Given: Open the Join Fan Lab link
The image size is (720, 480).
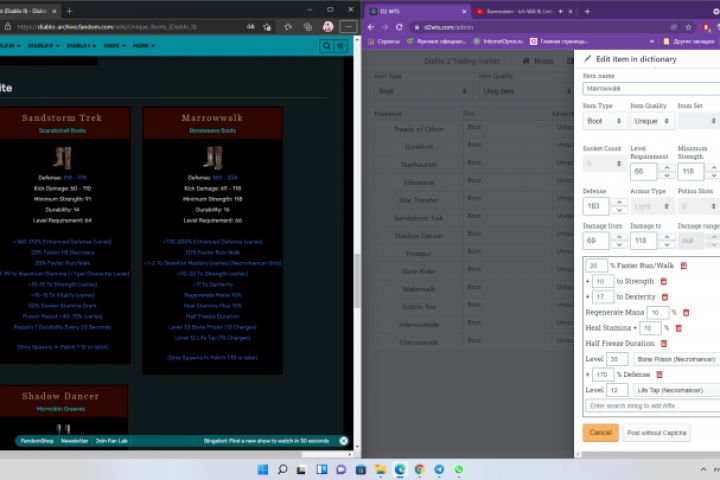Looking at the screenshot, I should pos(112,441).
